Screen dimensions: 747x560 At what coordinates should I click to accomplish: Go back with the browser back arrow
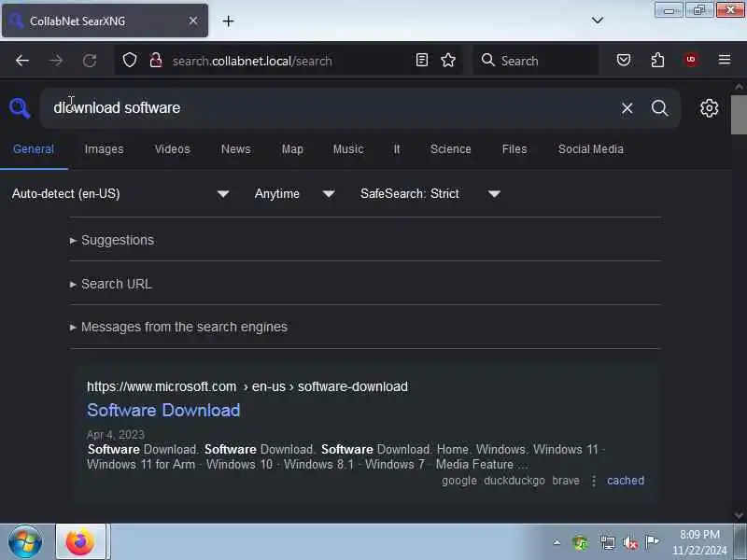[21, 61]
